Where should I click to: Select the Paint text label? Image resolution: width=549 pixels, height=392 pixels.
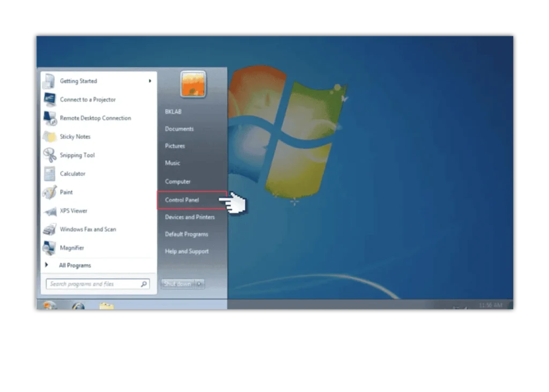[x=66, y=192]
